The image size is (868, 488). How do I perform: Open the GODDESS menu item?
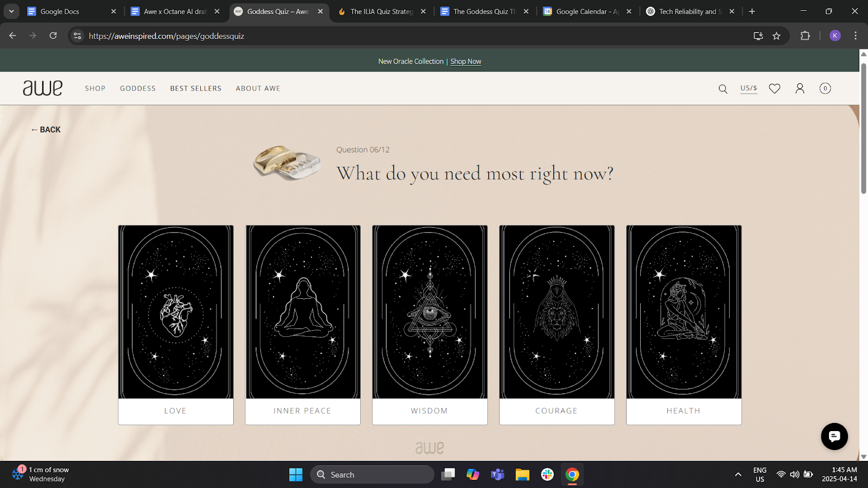[137, 88]
